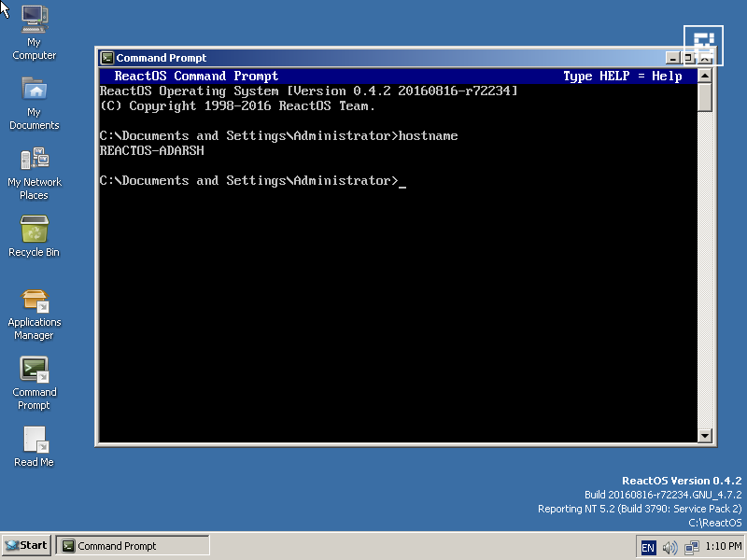Click the volume speaker tray icon
747x560 pixels.
669,547
